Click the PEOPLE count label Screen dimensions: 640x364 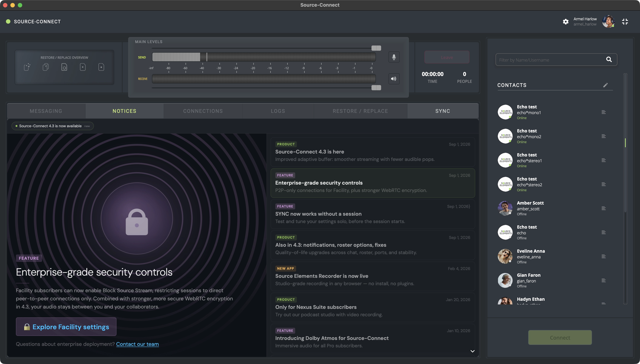(464, 82)
